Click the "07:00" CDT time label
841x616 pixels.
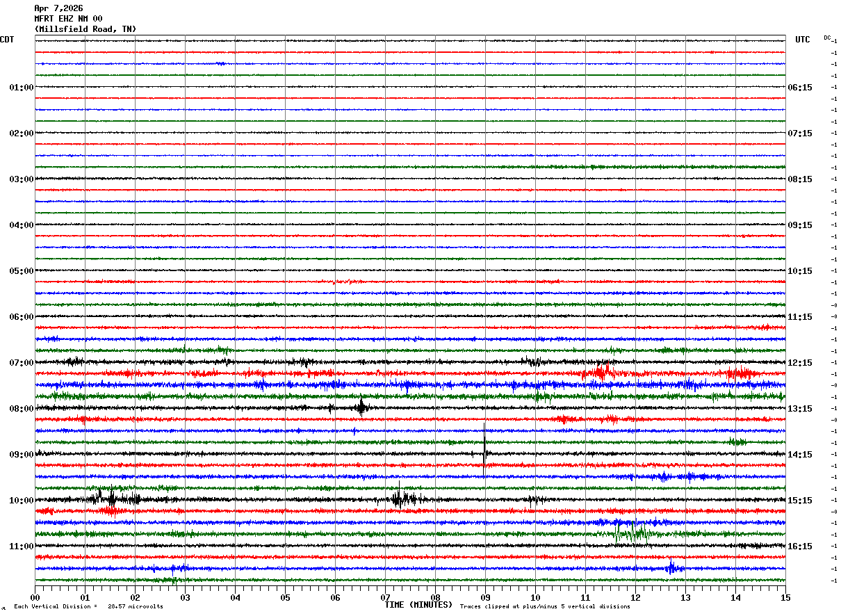pos(22,363)
